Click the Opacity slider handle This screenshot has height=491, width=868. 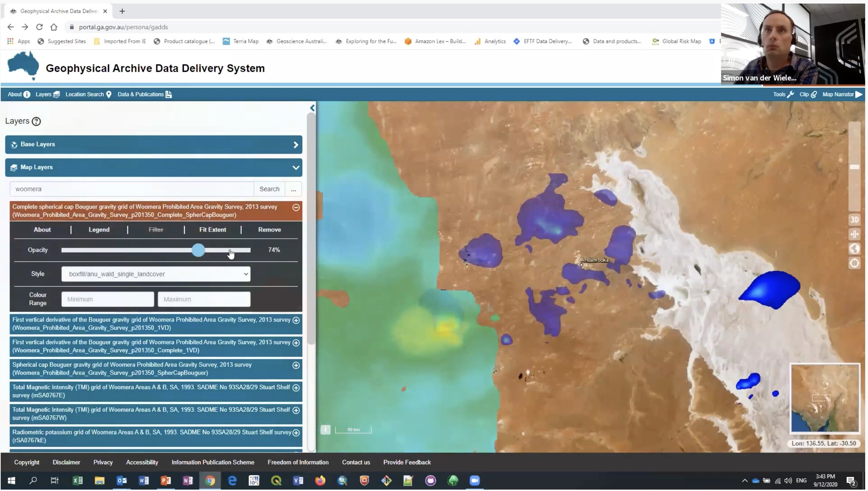(x=198, y=250)
